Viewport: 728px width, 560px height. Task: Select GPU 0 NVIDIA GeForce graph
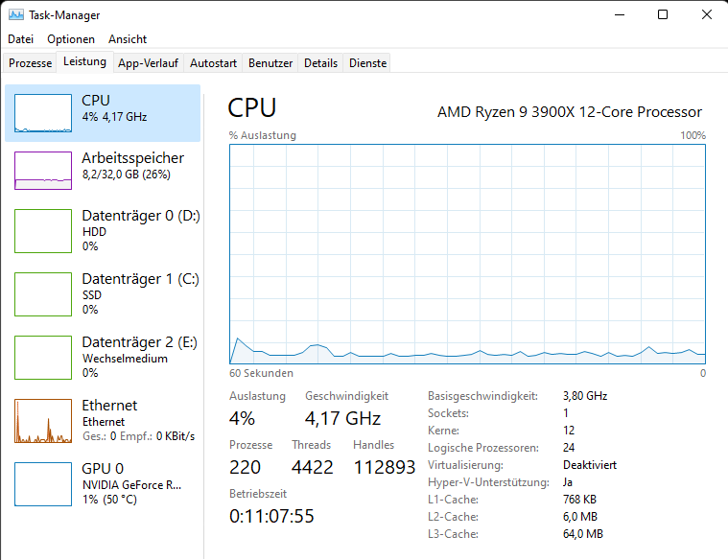coord(43,483)
